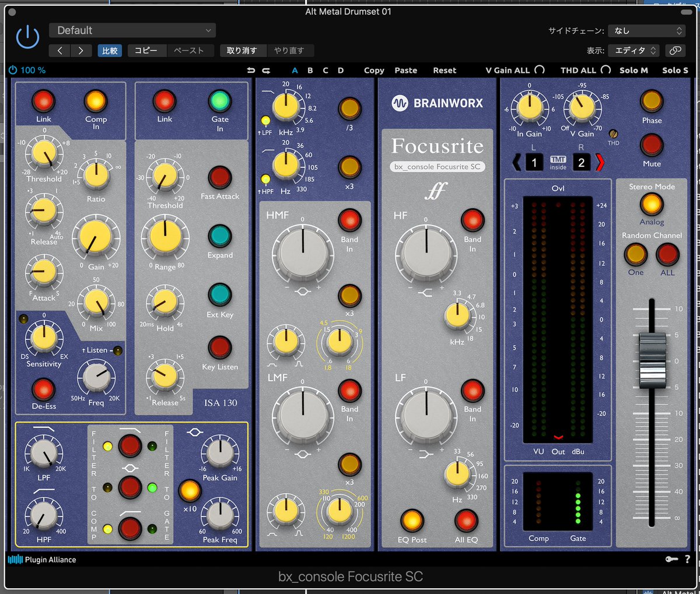700x594 pixels.
Task: Enable gate Fast Attack button
Action: point(220,177)
